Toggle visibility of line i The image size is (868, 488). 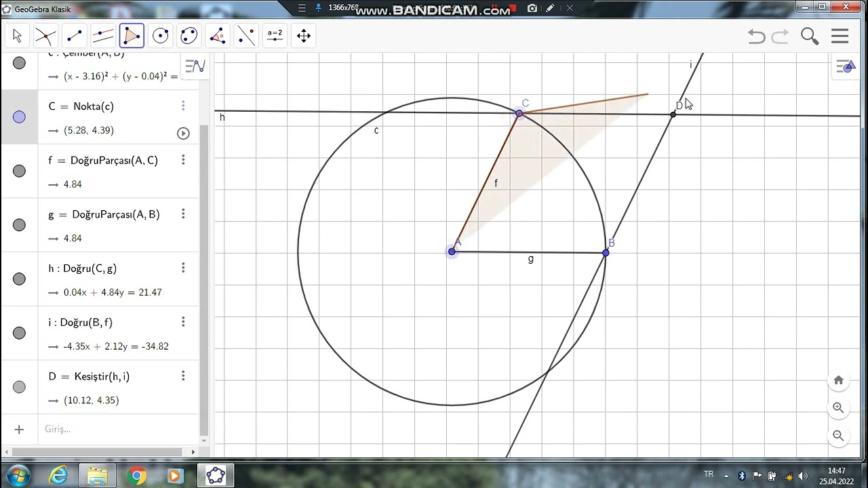19,333
